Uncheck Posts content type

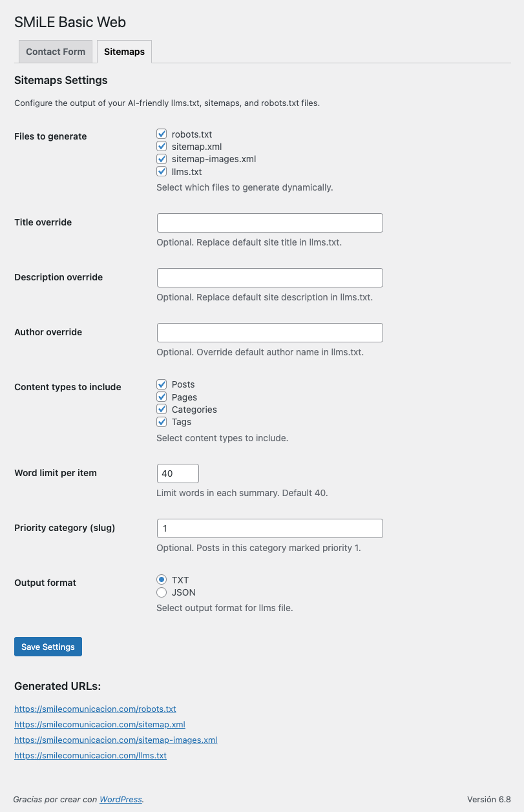point(162,384)
